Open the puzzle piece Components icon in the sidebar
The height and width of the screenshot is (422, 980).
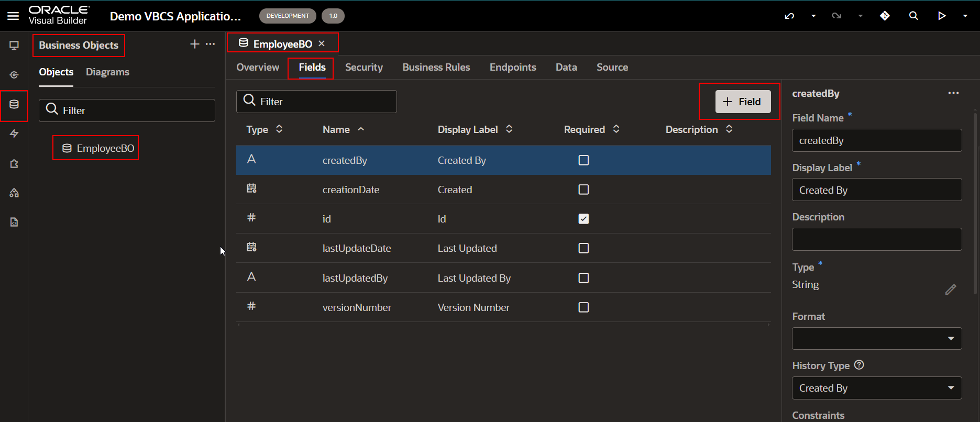pyautogui.click(x=14, y=164)
